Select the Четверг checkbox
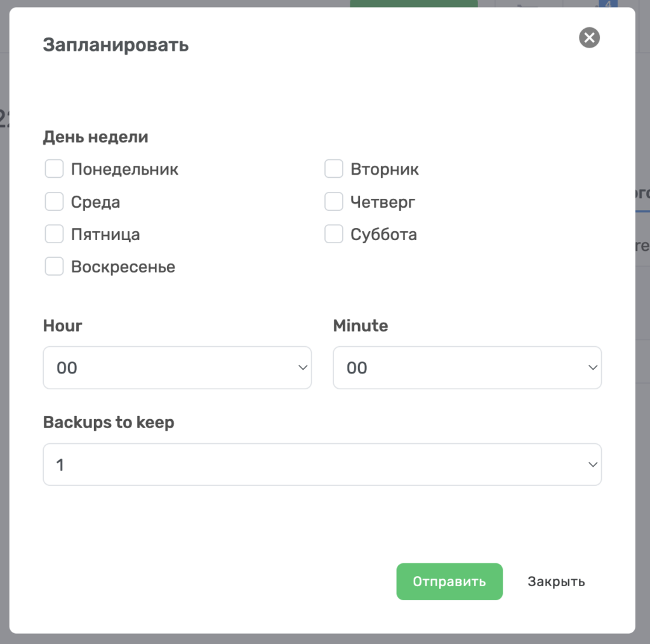650x644 pixels. (334, 201)
